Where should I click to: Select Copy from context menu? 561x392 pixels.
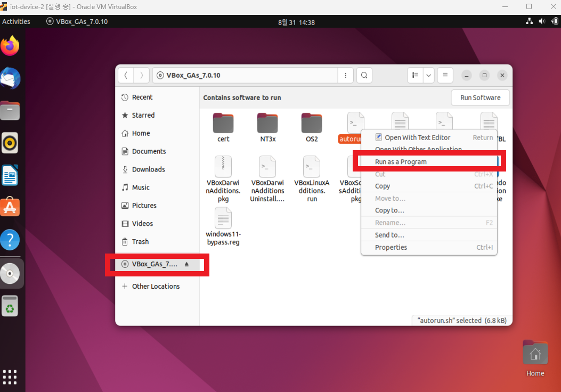pyautogui.click(x=429, y=186)
